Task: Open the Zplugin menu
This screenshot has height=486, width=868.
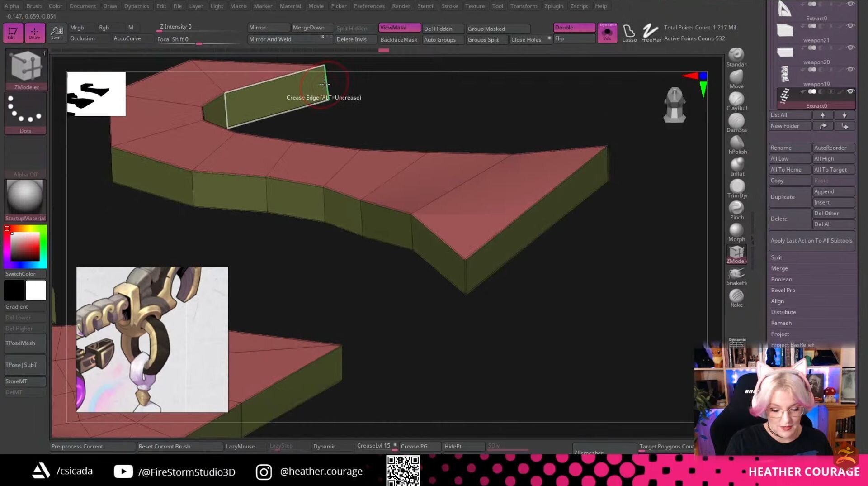Action: point(553,6)
